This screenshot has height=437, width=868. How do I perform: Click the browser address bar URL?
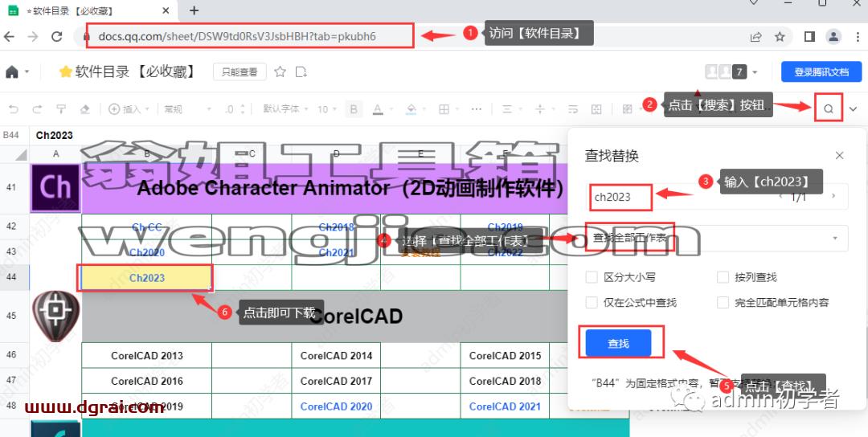(237, 36)
